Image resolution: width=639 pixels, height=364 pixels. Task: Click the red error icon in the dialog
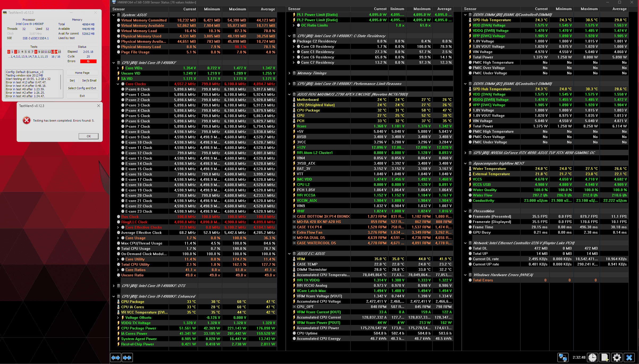27,120
